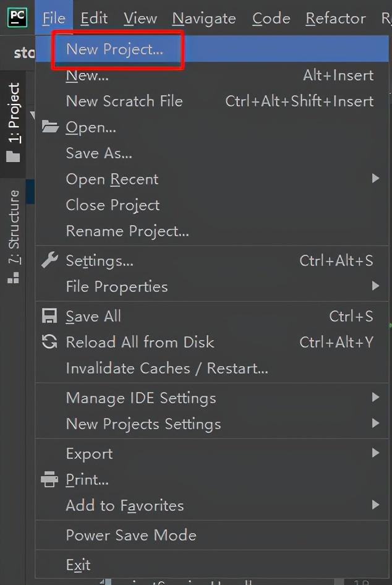Click the PyCharm logo icon

(17, 17)
